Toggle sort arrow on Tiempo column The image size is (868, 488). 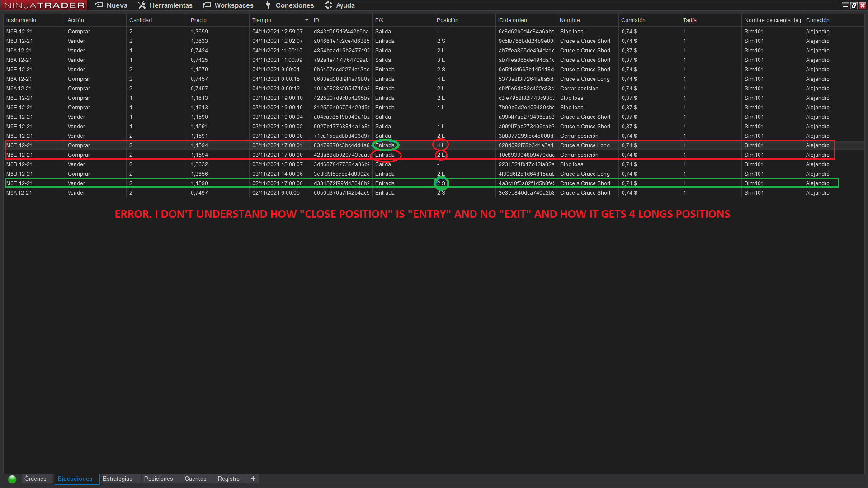[307, 20]
